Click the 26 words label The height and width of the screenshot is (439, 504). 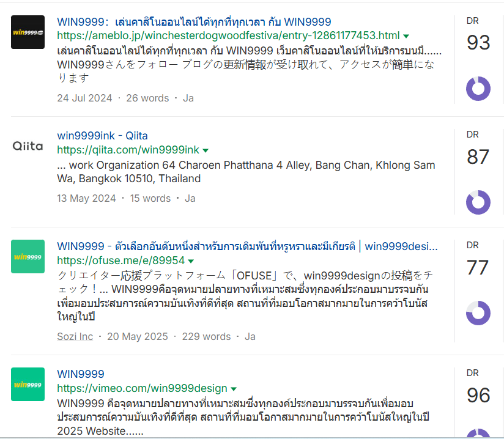click(147, 98)
